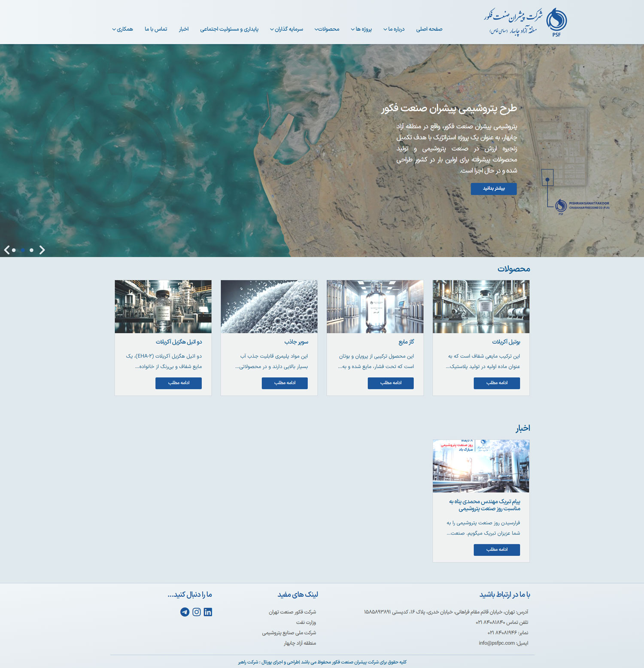Viewport: 644px width, 668px height.
Task: Click the info@psfpc.com email address
Action: tap(497, 643)
